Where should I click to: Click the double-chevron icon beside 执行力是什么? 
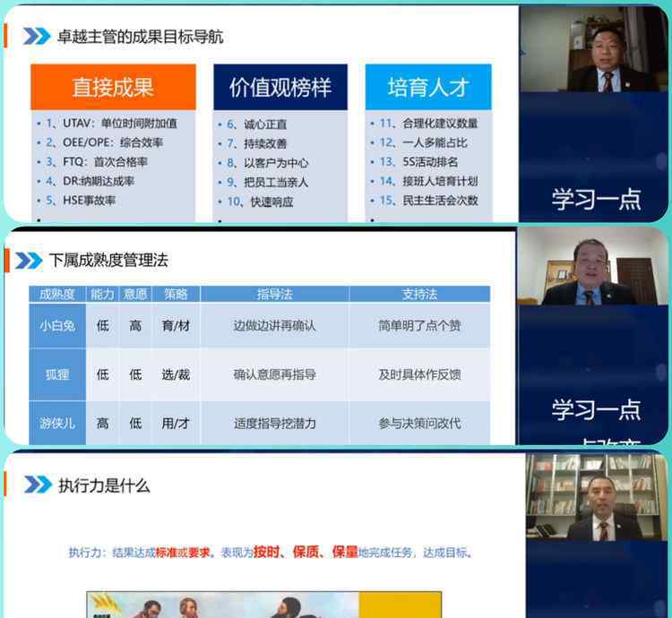pyautogui.click(x=37, y=485)
